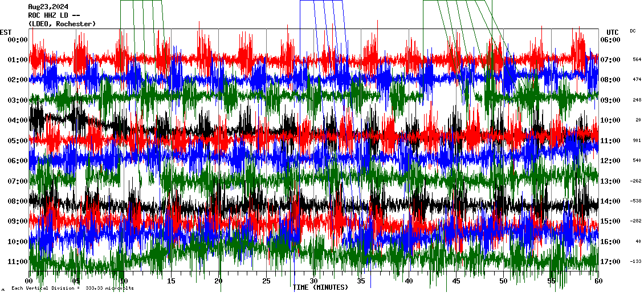Click the UTC time zone header
Viewport: 644px width, 296px height.
[612, 32]
